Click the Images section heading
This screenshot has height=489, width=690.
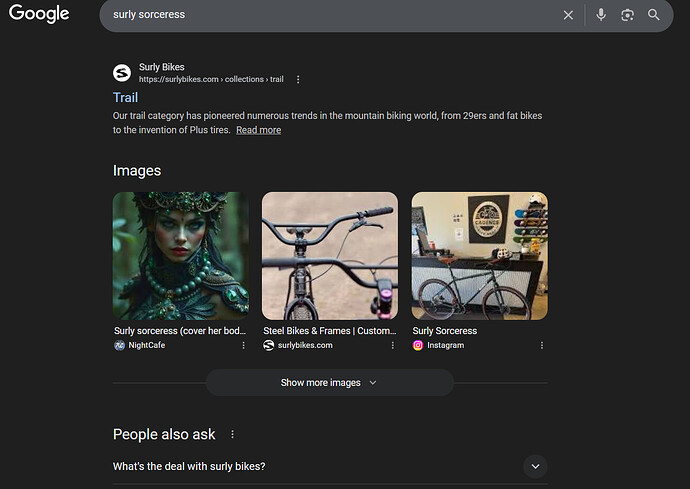tap(137, 171)
